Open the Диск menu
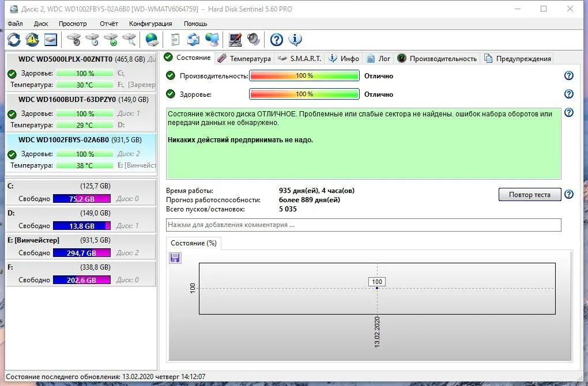The height and width of the screenshot is (386, 588). tap(41, 24)
